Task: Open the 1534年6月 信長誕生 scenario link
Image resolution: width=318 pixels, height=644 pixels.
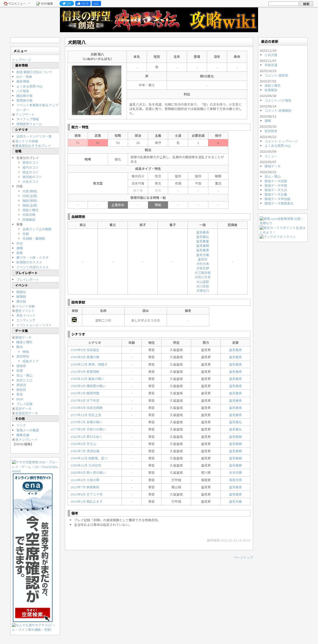Action: coord(84,350)
